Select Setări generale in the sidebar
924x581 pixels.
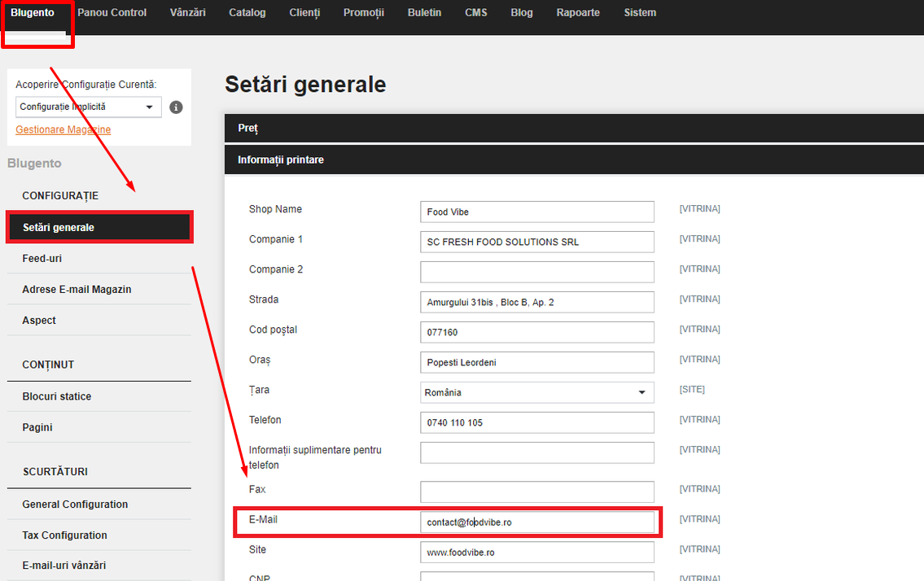[99, 228]
